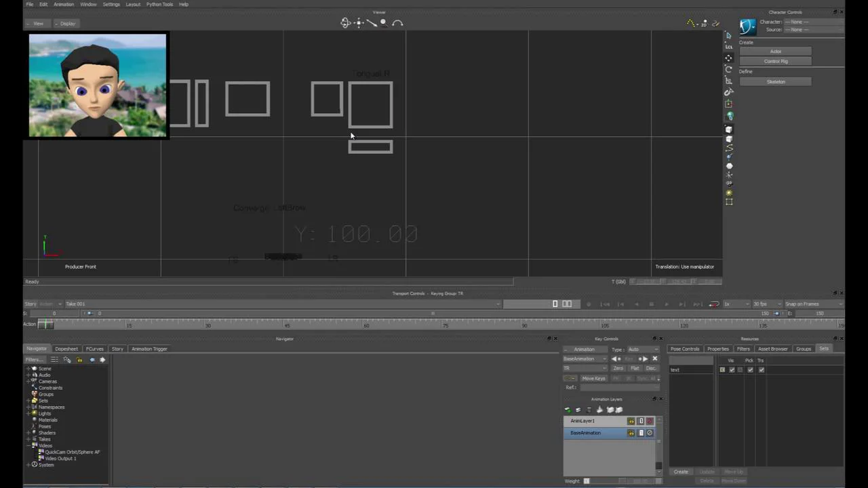
Task: Toggle the Lcl reference mode icon
Action: tap(729, 46)
